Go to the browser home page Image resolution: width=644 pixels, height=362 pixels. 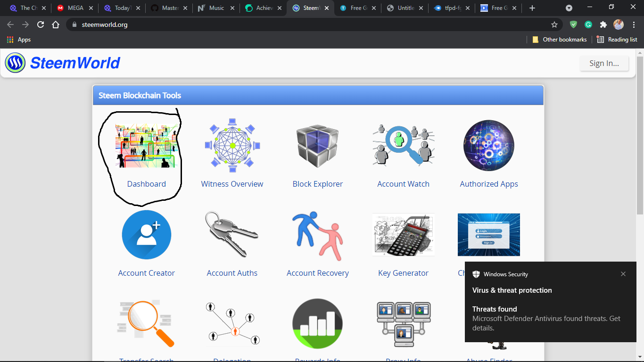tap(56, 25)
